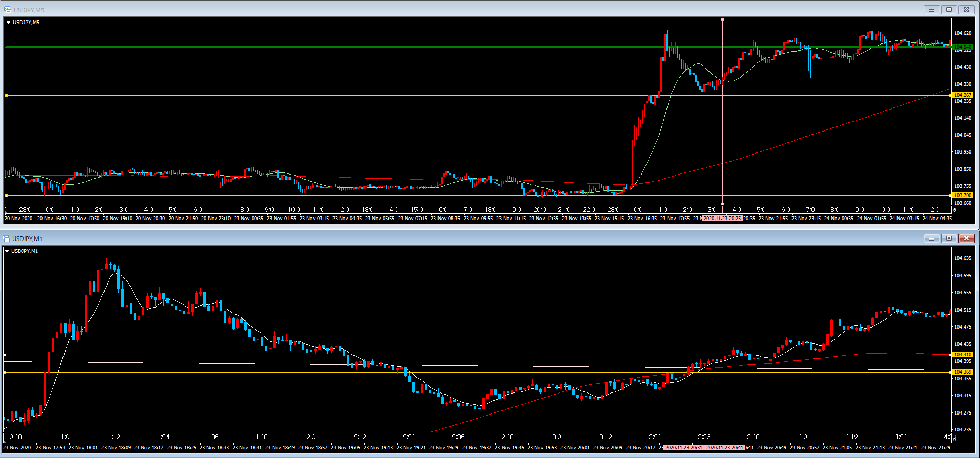Select the green 104.540 price level tag
This screenshot has height=458, width=980.
coord(963,47)
